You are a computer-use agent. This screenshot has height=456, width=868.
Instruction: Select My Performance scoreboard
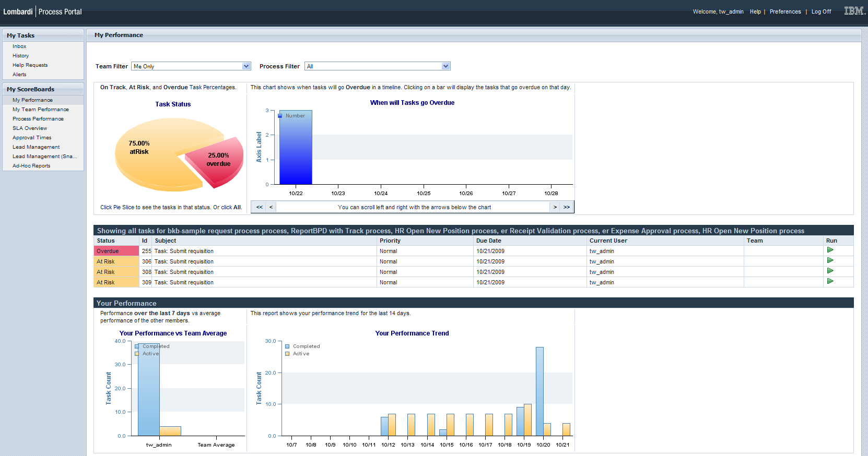tap(32, 100)
